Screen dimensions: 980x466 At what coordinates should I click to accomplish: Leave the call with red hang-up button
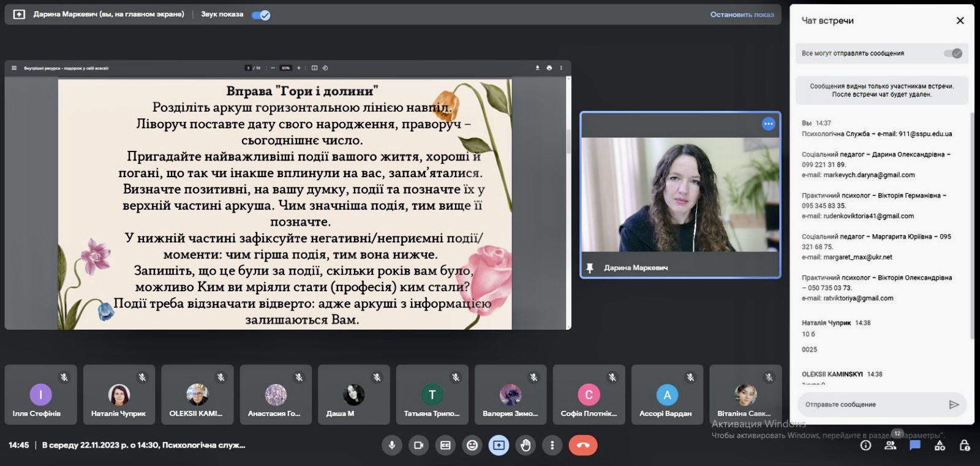(582, 445)
